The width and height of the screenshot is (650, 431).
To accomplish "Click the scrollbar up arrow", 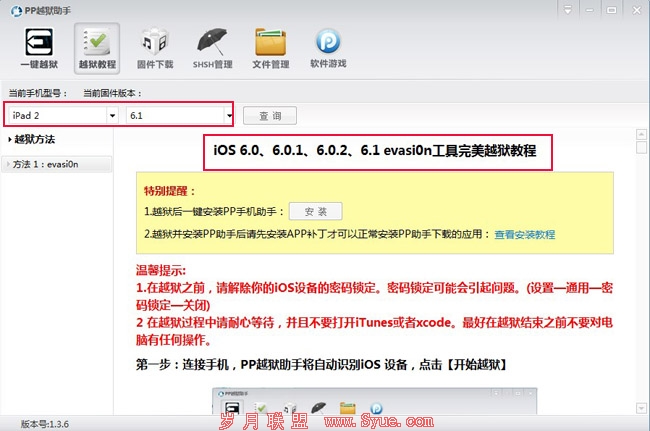I will [x=641, y=134].
